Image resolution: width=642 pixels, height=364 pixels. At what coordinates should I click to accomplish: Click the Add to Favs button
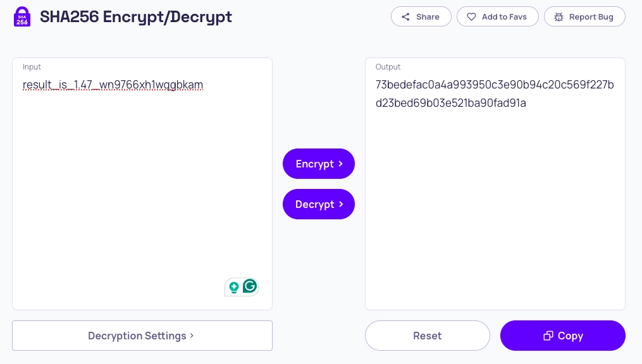pyautogui.click(x=497, y=17)
